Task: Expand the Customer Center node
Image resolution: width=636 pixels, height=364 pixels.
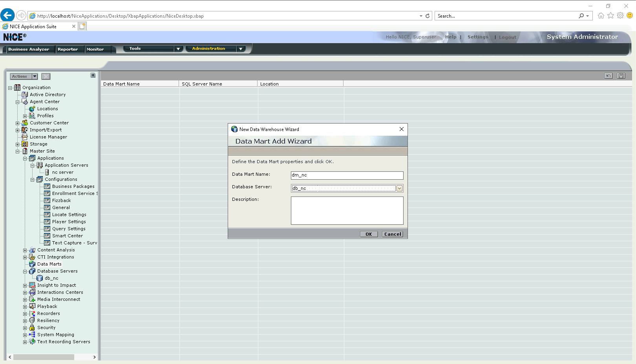Action: [17, 123]
